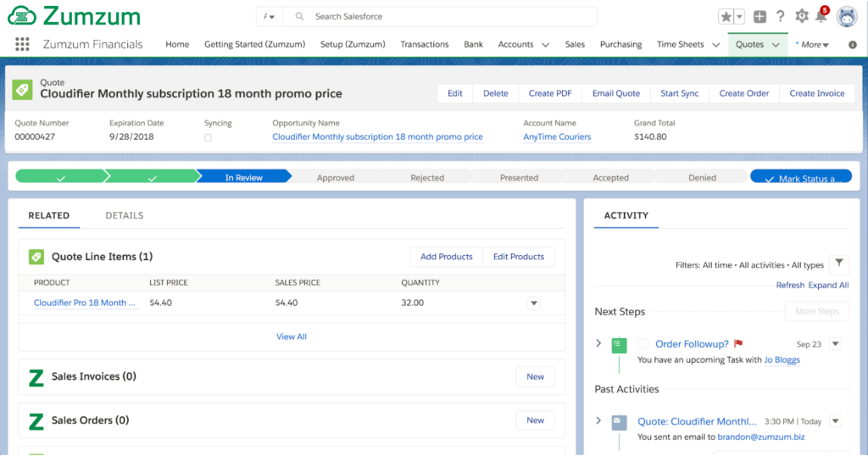Click the Quote record tag icon
Viewport: 868px width, 456px height.
tap(23, 90)
